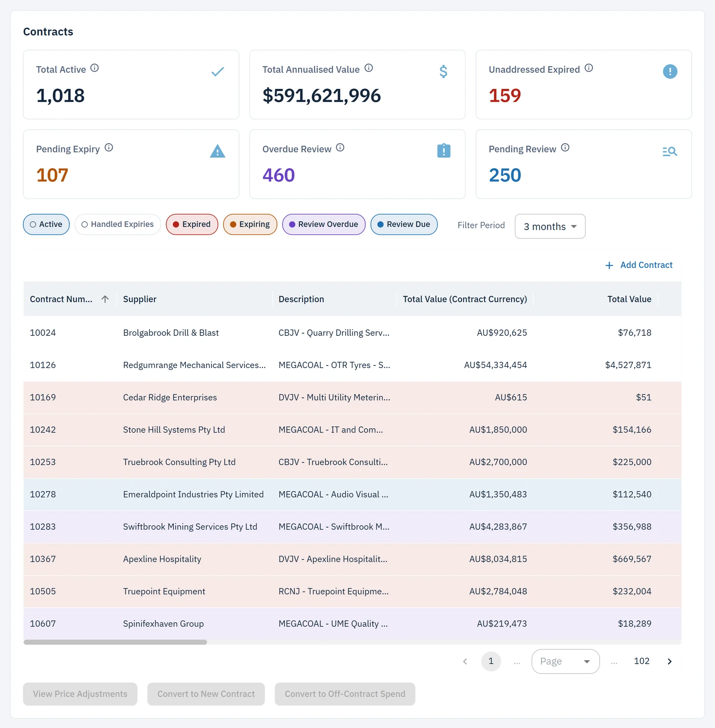Click info icon beside Overdue Review

pos(341,147)
